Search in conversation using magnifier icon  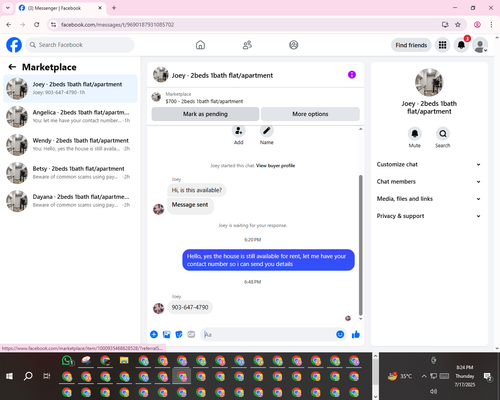pos(443,134)
